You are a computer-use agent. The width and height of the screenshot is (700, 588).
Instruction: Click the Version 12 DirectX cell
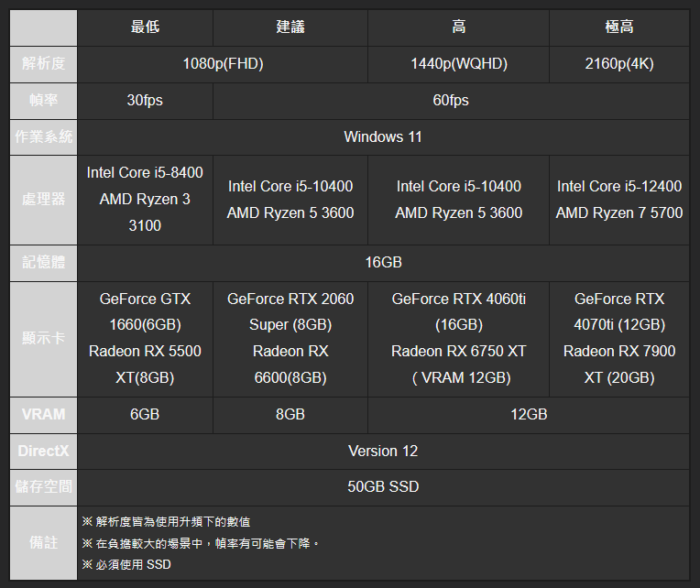point(383,451)
